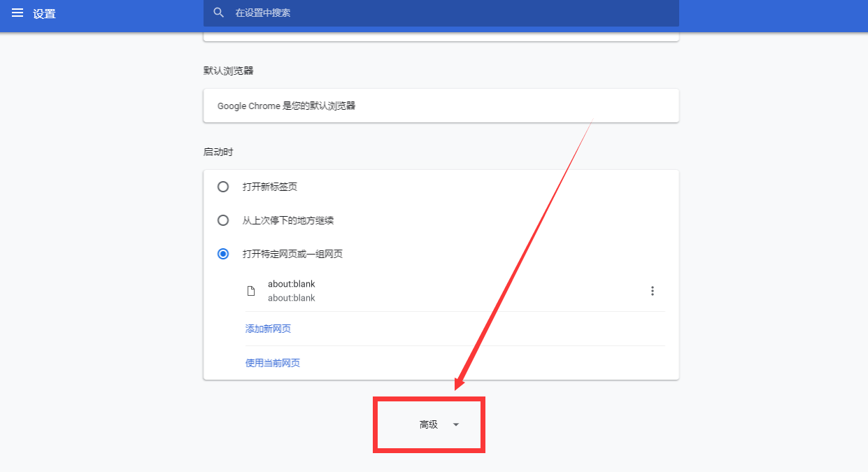Select 打开特定网页或一组网页 radio option

pos(223,254)
